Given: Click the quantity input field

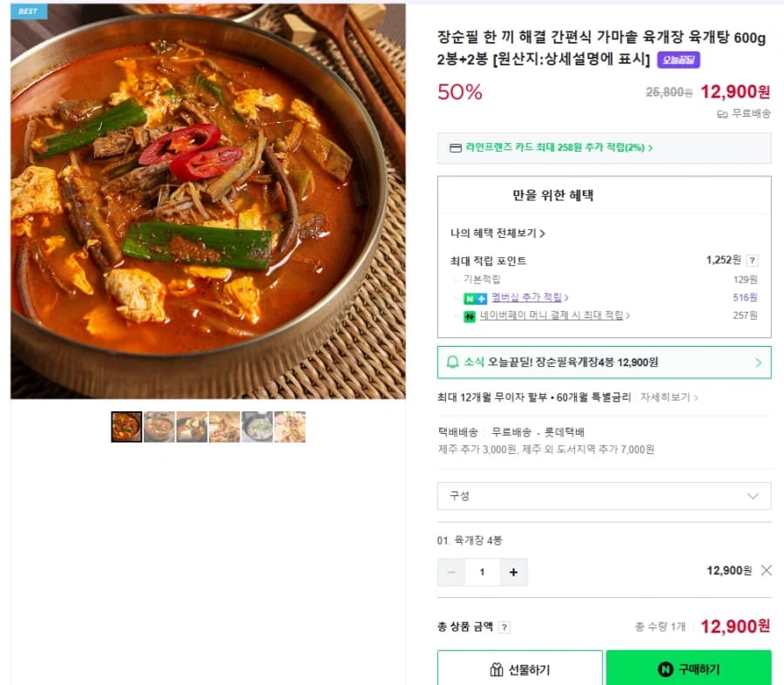Looking at the screenshot, I should 482,571.
